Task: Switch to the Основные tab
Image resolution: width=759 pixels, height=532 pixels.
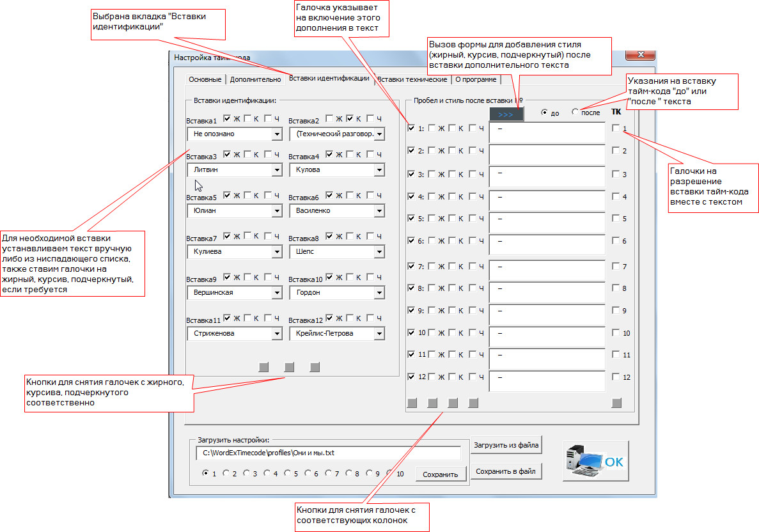Action: coord(205,79)
